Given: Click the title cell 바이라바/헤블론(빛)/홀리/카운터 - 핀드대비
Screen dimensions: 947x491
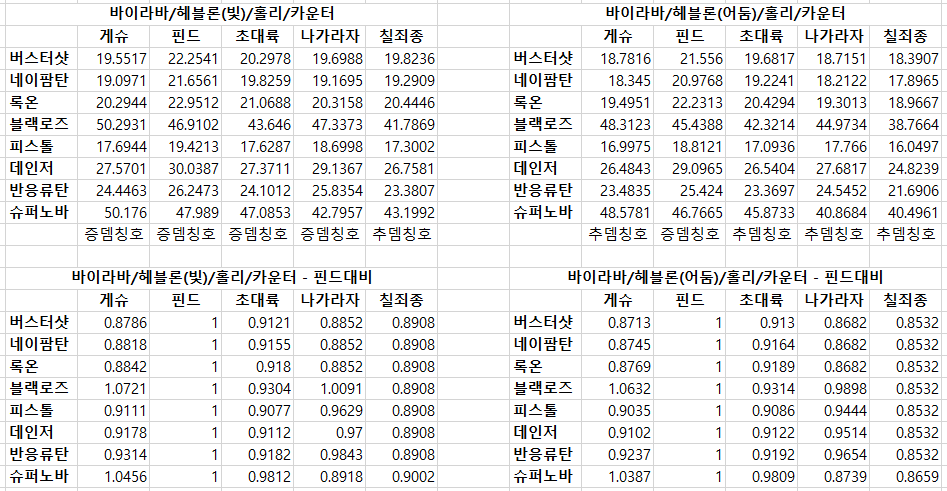Looking at the screenshot, I should [x=222, y=277].
